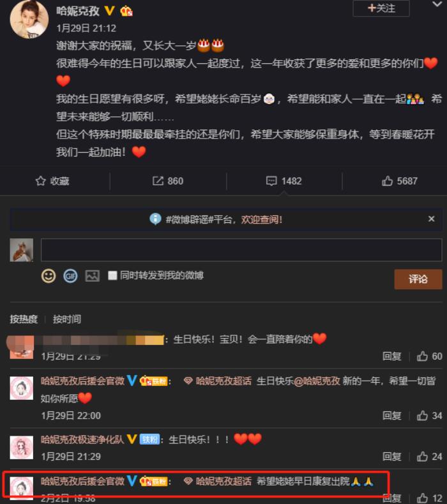Image resolution: width=447 pixels, height=504 pixels.
Task: Open the 欢迎查阅 link in the banner
Action: [x=262, y=220]
